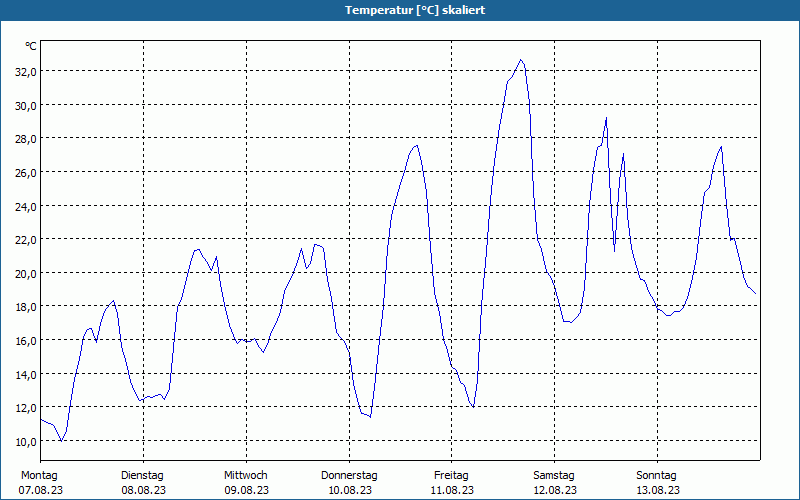The height and width of the screenshot is (500, 800).
Task: Click the Monday minimum point near 10°C
Action: [61, 441]
